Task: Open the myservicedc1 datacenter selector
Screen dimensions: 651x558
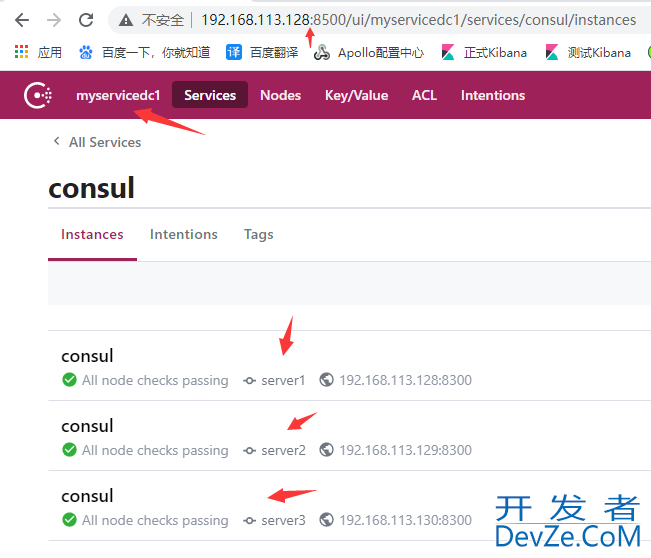Action: (x=118, y=95)
